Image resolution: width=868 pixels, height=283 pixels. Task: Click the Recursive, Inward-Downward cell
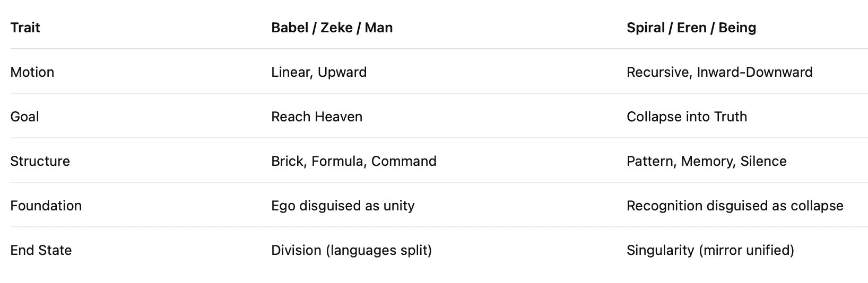click(719, 72)
